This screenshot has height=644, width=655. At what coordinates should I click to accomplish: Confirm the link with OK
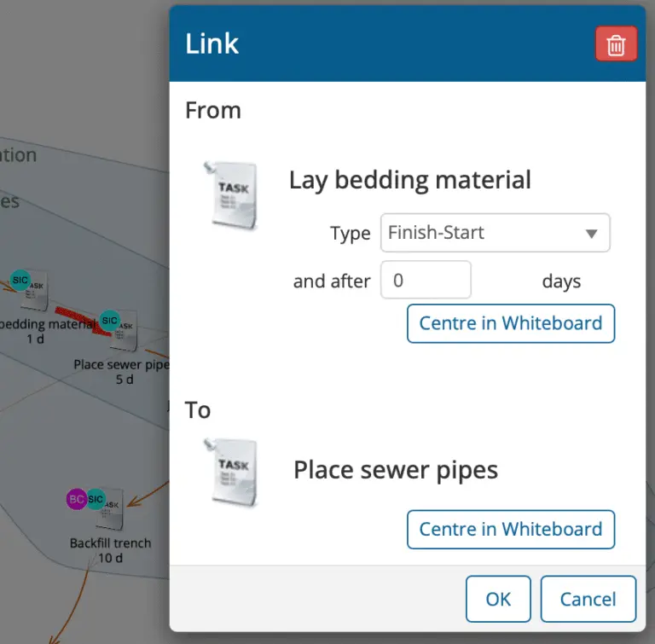(498, 599)
